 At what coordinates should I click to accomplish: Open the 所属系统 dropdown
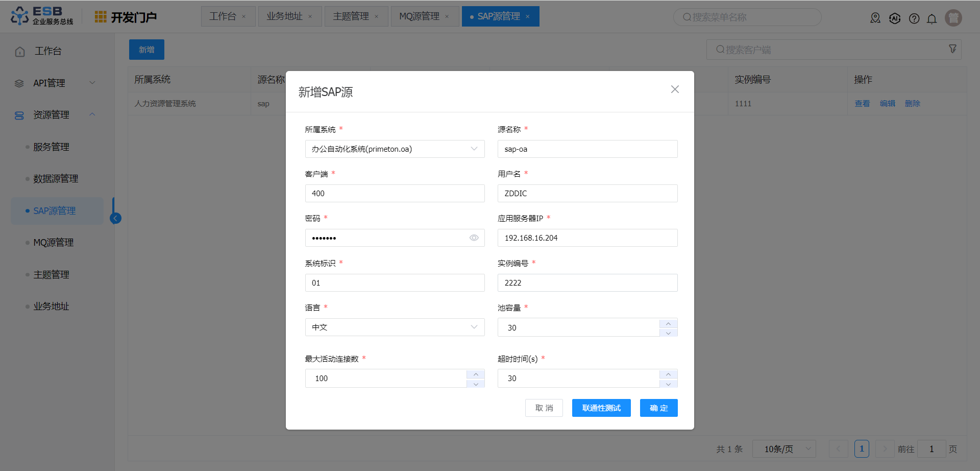[395, 149]
